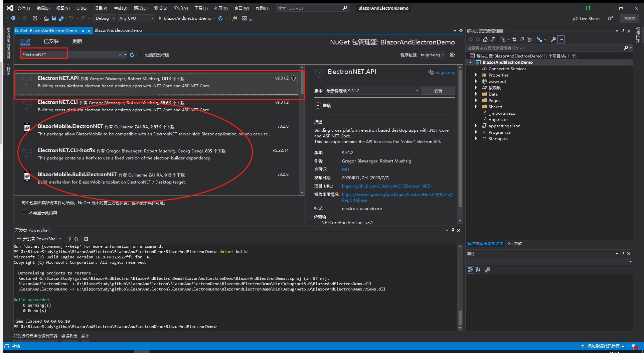Click the Open File folder icon
The image size is (644, 353).
[46, 18]
